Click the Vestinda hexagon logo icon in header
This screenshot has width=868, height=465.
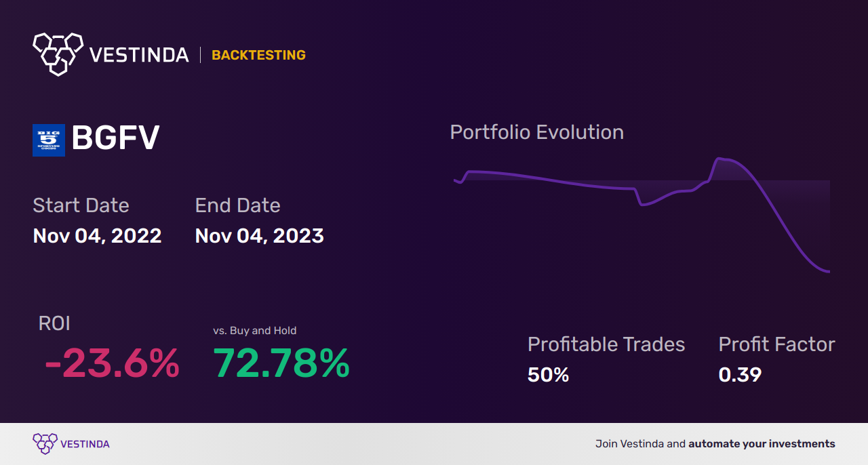point(58,53)
